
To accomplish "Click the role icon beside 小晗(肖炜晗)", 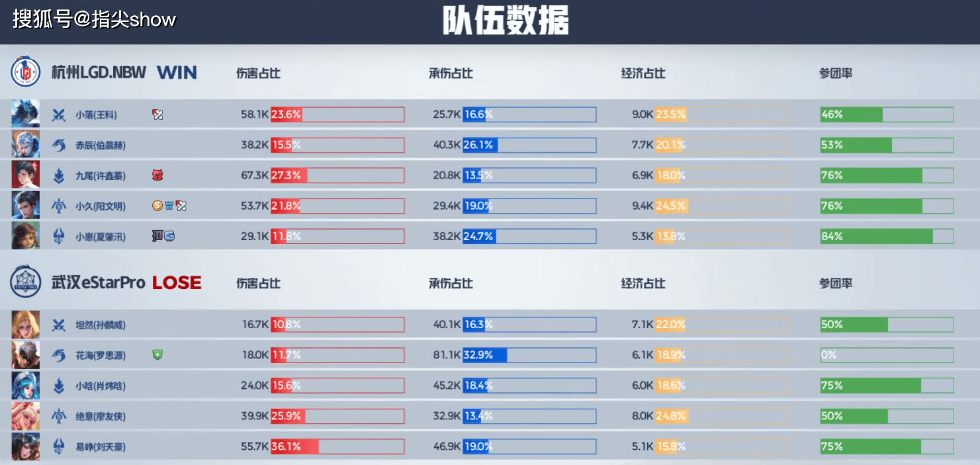I will click(59, 386).
